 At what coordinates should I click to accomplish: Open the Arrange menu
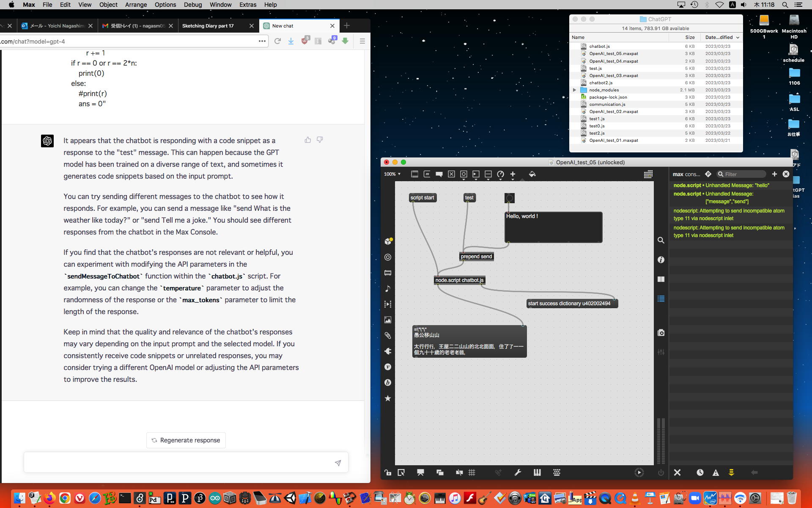pyautogui.click(x=136, y=5)
